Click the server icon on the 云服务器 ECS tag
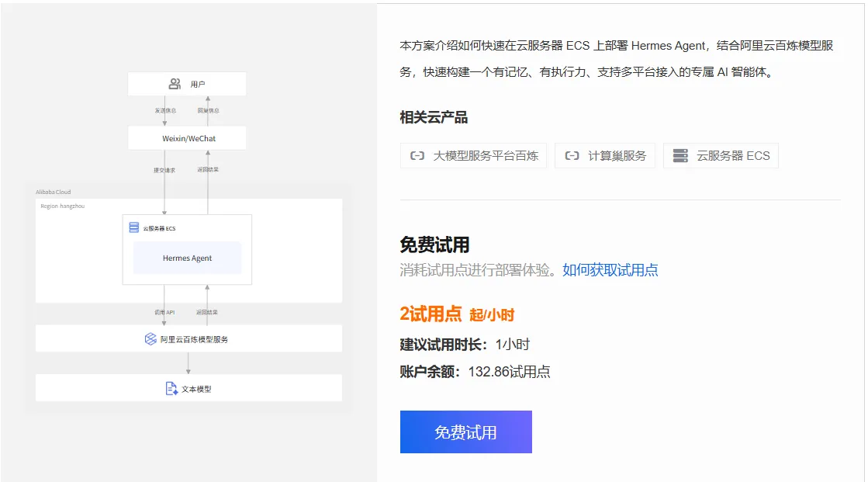This screenshot has width=868, height=482. [x=680, y=155]
